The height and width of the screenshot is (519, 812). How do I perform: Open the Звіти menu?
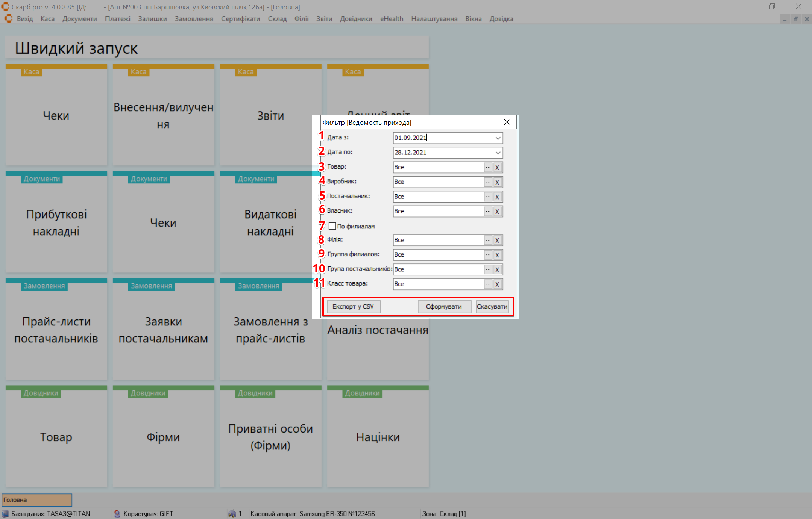tap(324, 19)
